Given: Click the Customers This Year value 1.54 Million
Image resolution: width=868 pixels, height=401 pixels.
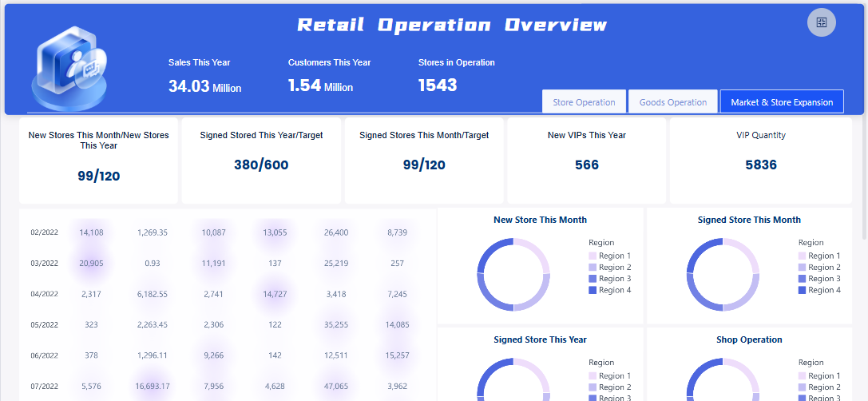Looking at the screenshot, I should [x=320, y=85].
